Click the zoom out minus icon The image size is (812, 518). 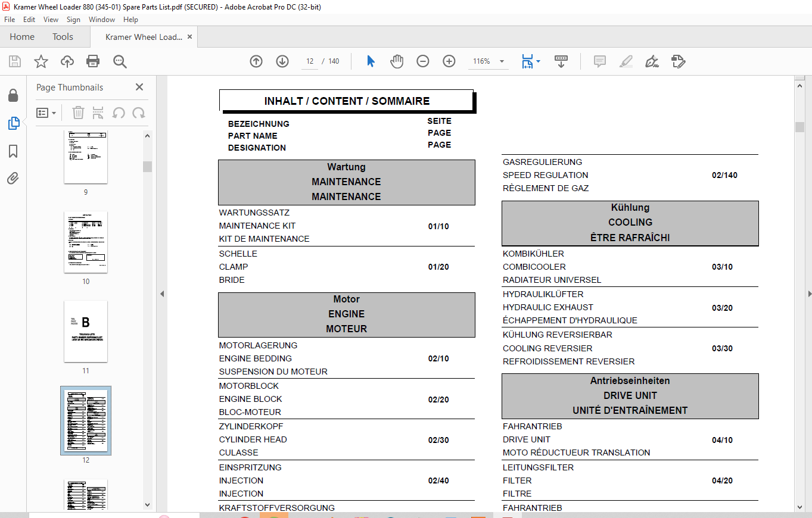pos(423,61)
